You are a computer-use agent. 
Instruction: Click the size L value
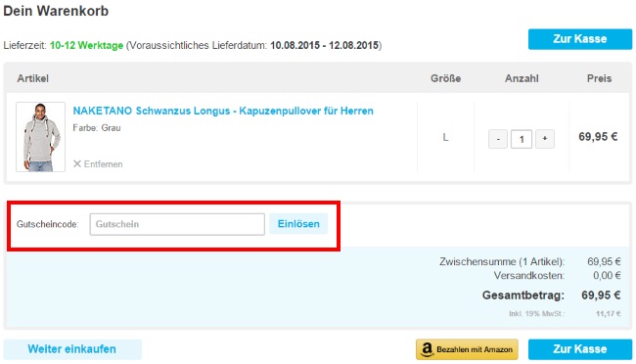tap(445, 138)
